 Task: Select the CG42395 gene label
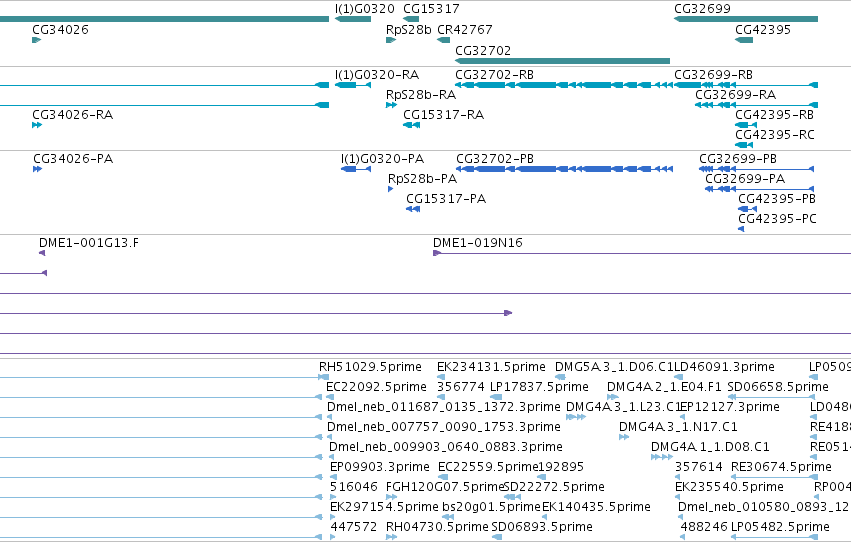(763, 29)
